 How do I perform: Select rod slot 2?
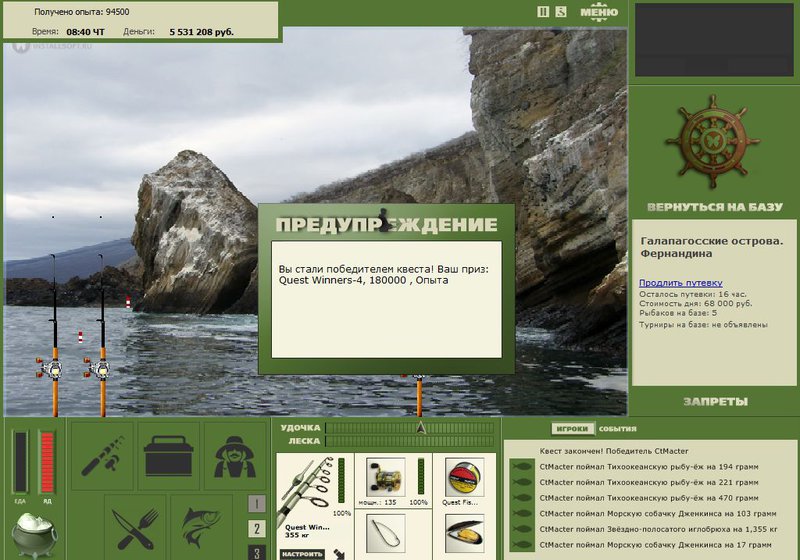[x=257, y=528]
